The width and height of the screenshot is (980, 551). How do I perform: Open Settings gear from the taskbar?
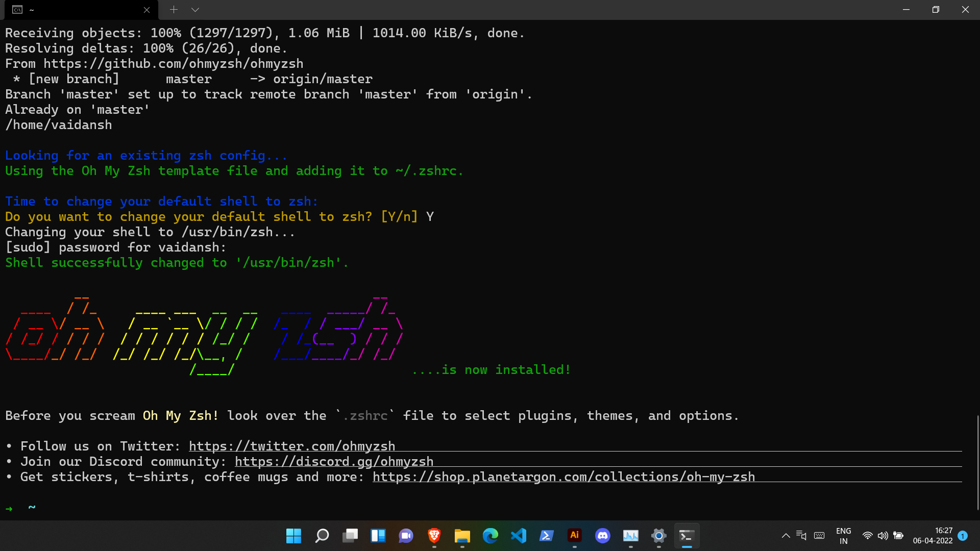click(x=659, y=536)
